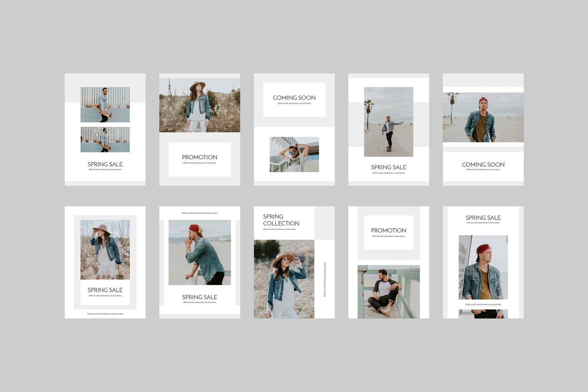Click the SPRING COLLECTION heading
The height and width of the screenshot is (392, 588).
point(281,220)
